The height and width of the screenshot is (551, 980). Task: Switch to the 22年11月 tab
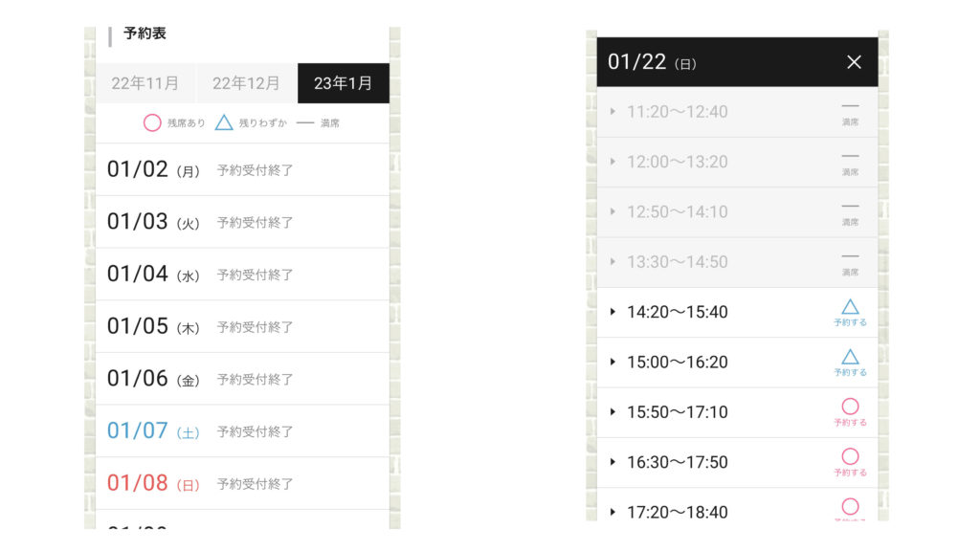tap(145, 83)
